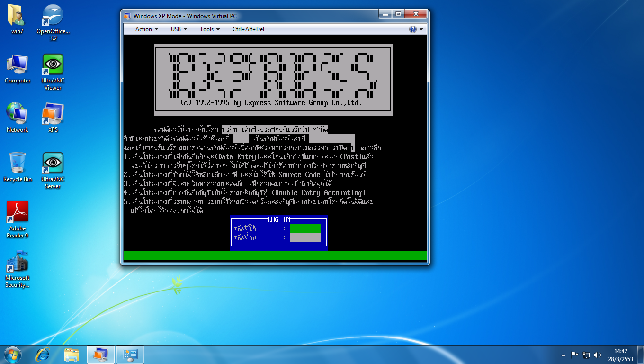The image size is (644, 364).
Task: Open the Action Center flag in tray
Action: pyautogui.click(x=575, y=355)
